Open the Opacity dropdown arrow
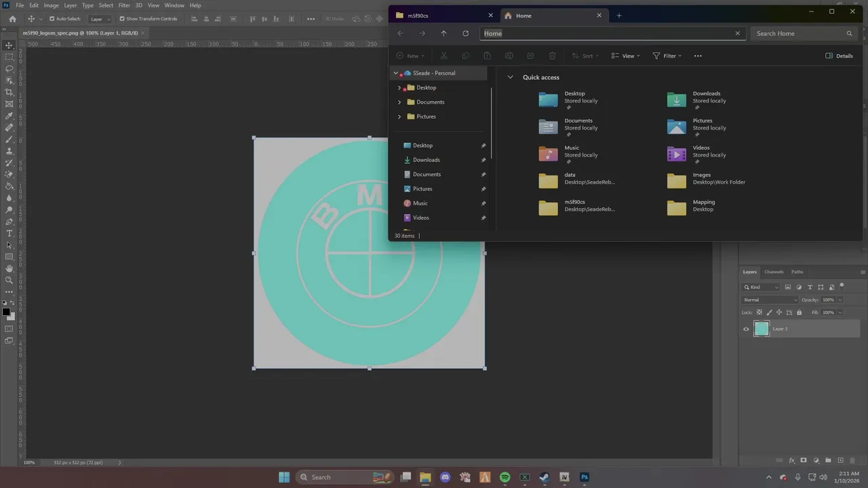Image resolution: width=868 pixels, height=488 pixels. click(840, 300)
